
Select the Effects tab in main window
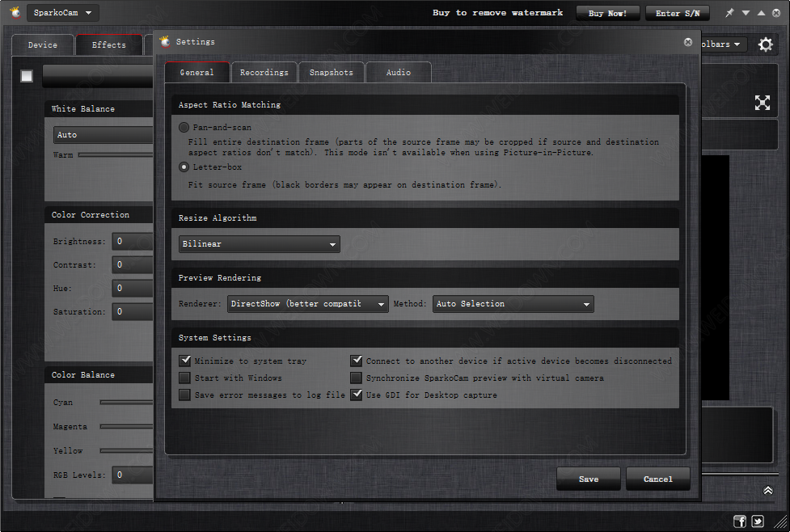[x=109, y=44]
